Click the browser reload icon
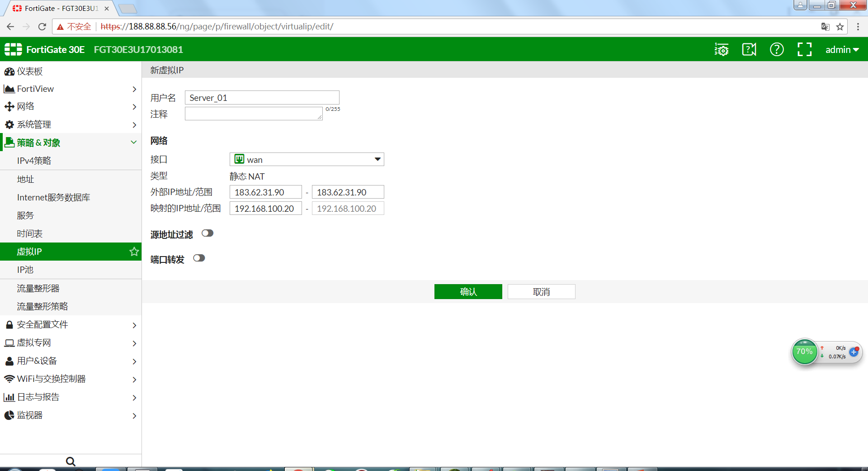This screenshot has height=471, width=868. pyautogui.click(x=42, y=27)
